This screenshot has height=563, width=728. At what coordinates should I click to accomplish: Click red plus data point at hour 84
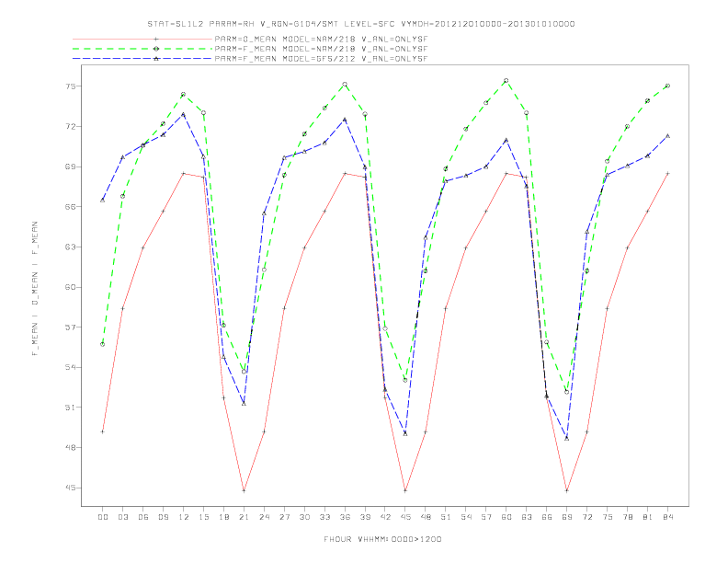tap(667, 173)
